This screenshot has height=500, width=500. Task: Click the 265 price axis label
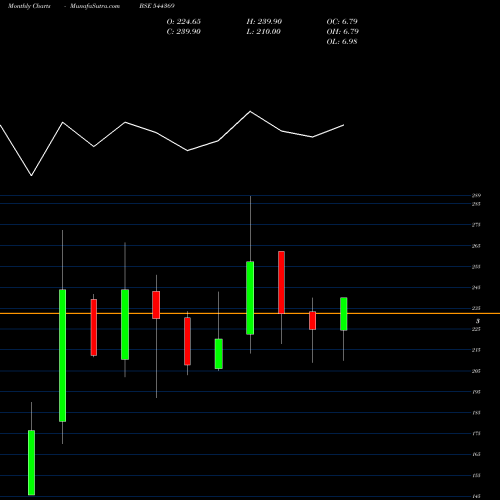[476, 246]
